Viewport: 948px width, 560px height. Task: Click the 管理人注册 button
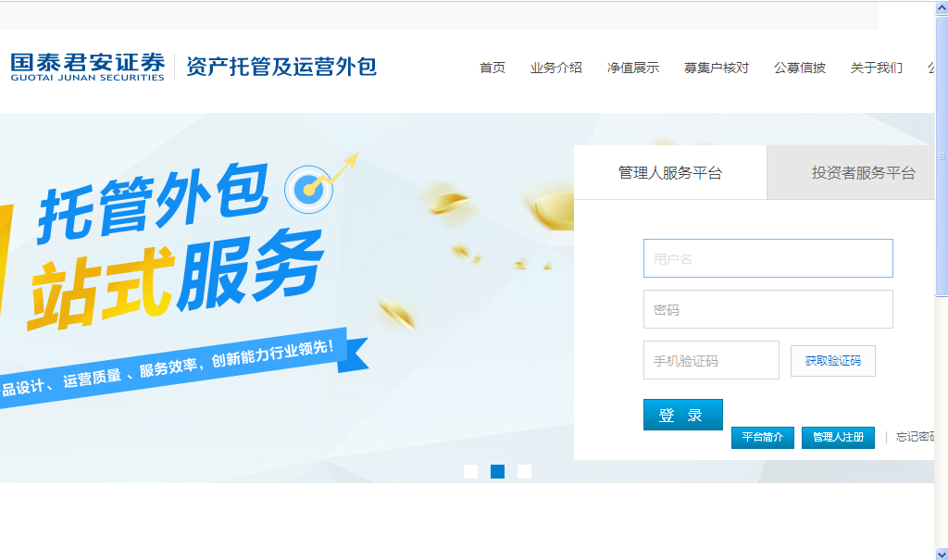click(x=838, y=437)
